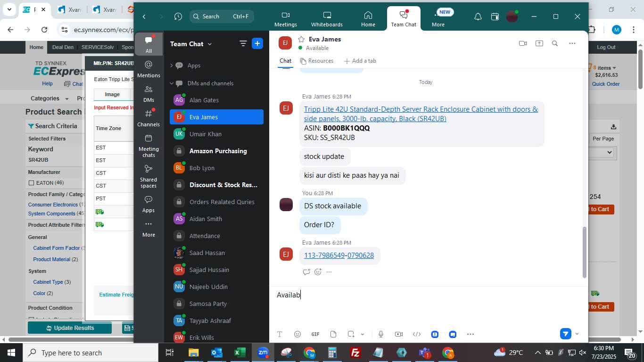Open more composer options ellipsis
Screen dimensions: 644x362
471,334
